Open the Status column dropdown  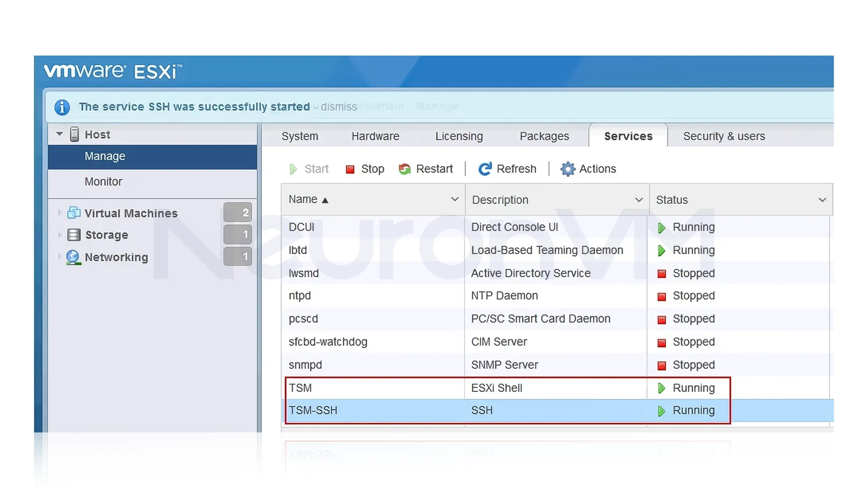[x=822, y=200]
